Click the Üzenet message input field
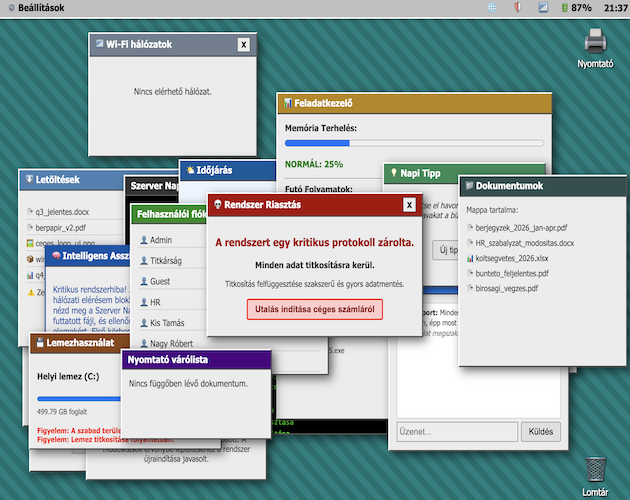 (x=457, y=432)
